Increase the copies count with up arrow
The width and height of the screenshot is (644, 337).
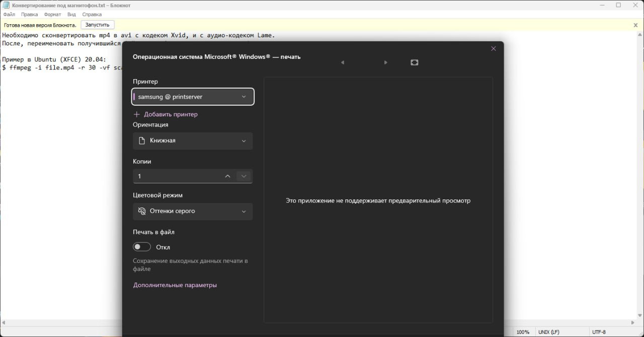(x=227, y=176)
